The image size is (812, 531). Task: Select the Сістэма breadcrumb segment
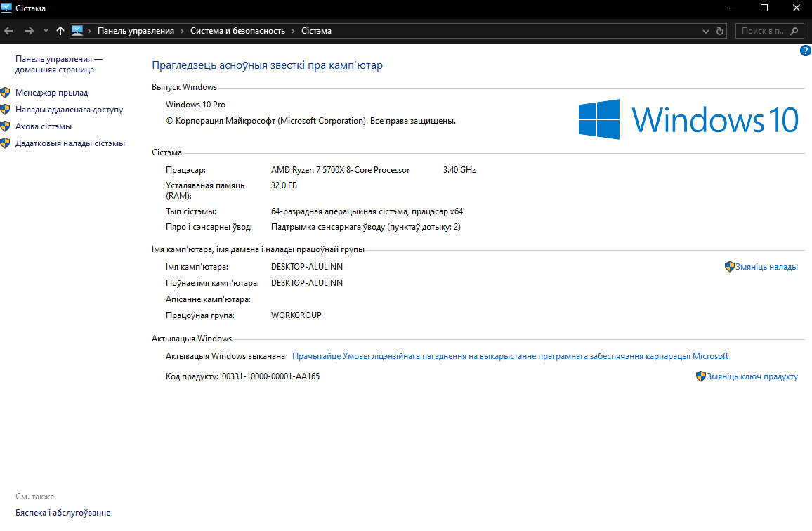316,31
